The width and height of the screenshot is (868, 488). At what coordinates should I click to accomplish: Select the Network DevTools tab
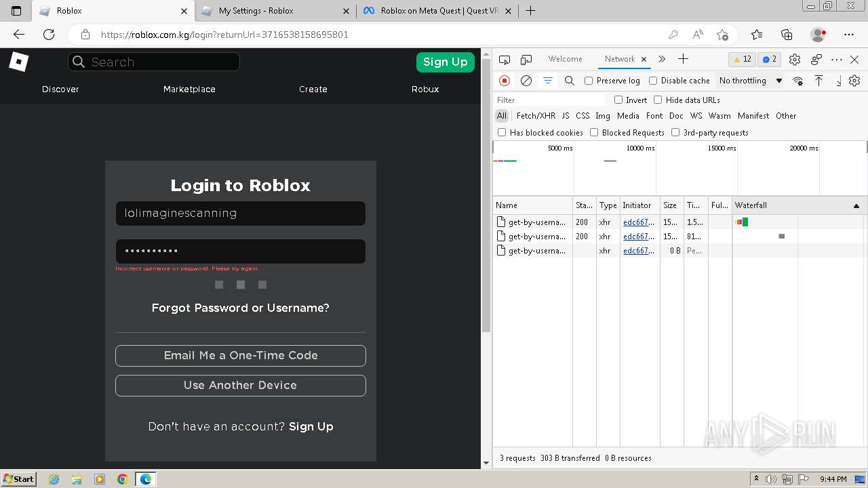tap(620, 59)
